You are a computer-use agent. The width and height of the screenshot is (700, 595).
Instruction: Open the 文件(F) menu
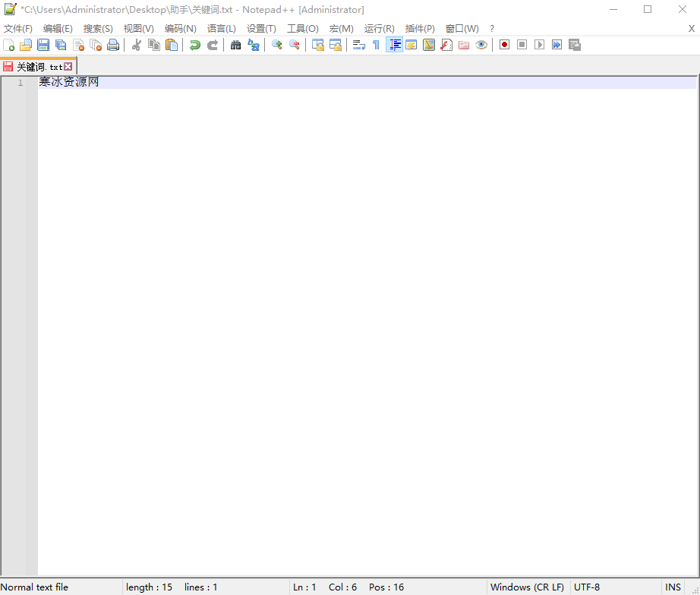18,28
